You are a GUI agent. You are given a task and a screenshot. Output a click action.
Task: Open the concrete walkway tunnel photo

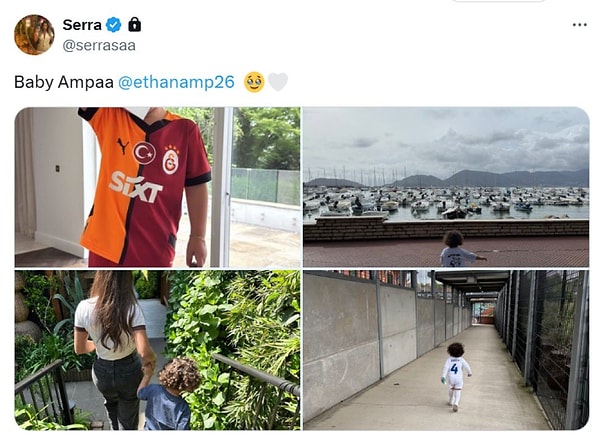point(446,350)
